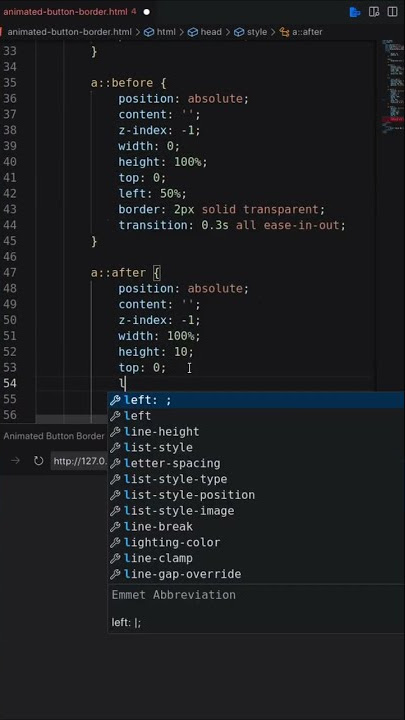The height and width of the screenshot is (720, 405).
Task: Click the split editor right icon
Action: point(392,12)
